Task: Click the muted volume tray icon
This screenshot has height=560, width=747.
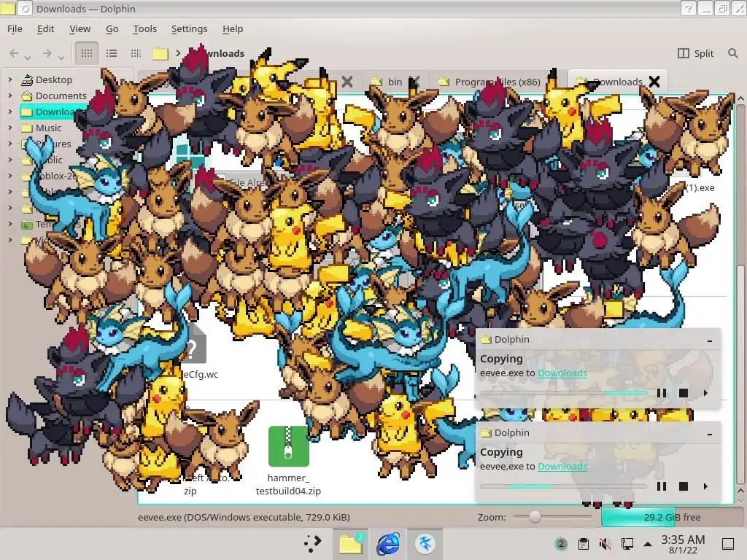Action: 605,543
